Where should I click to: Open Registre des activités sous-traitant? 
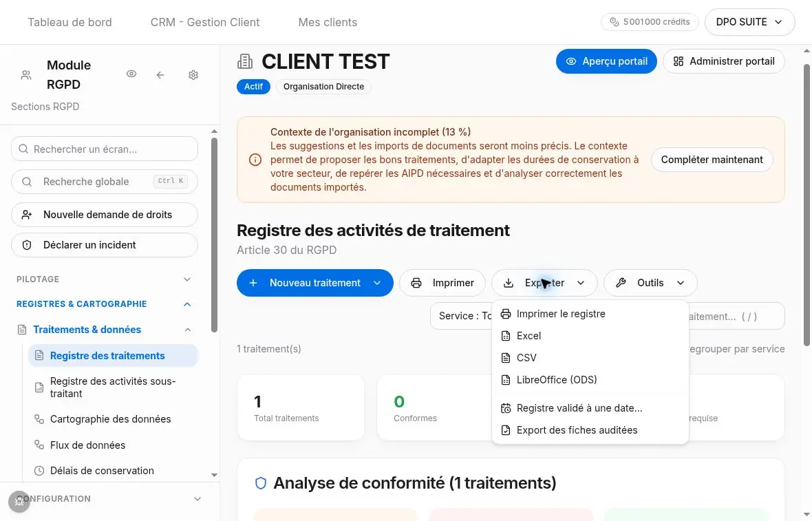pyautogui.click(x=113, y=387)
